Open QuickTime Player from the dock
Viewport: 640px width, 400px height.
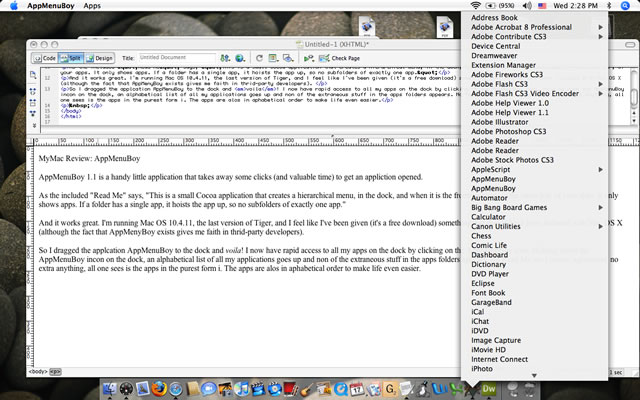tap(340, 389)
